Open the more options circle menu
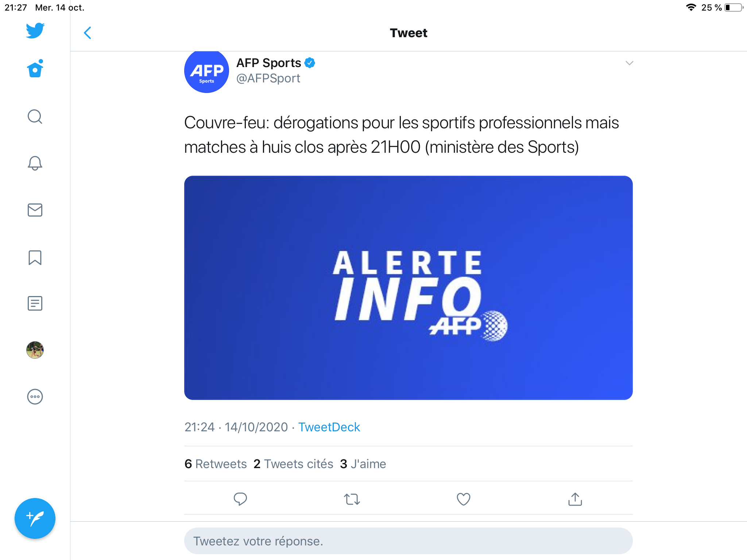 tap(35, 397)
